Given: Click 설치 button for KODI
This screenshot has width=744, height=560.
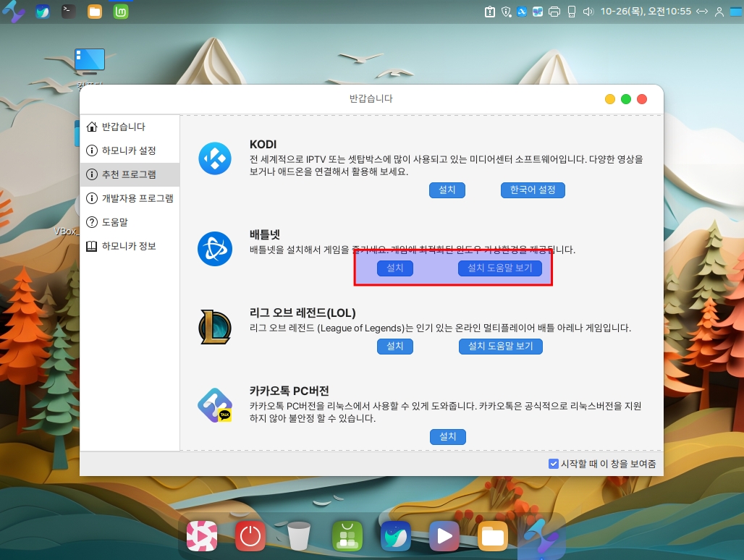Looking at the screenshot, I should [447, 190].
